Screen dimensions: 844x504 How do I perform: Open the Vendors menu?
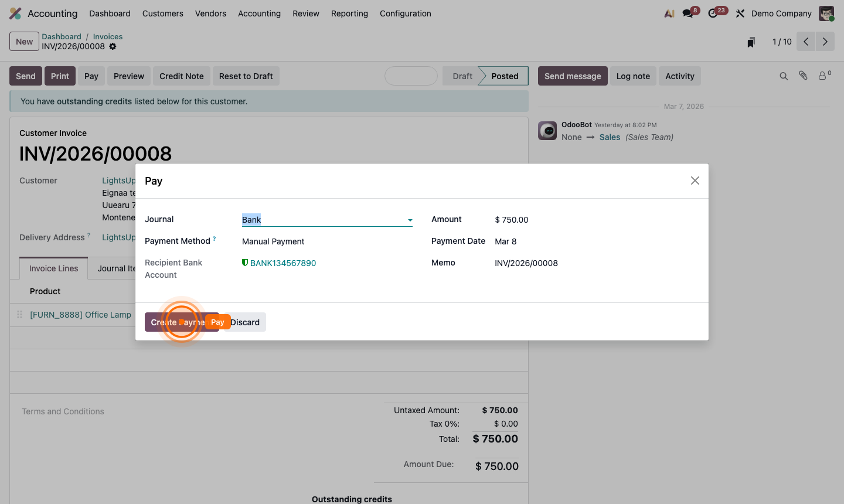pyautogui.click(x=210, y=13)
